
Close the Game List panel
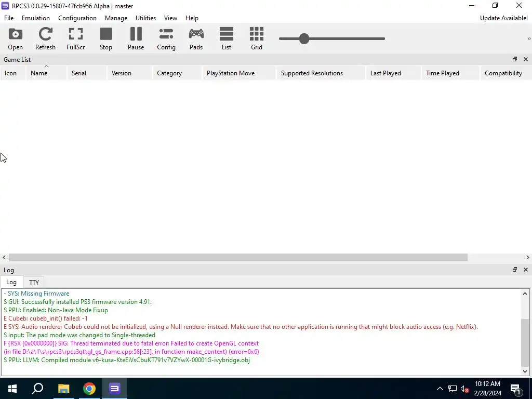[526, 59]
